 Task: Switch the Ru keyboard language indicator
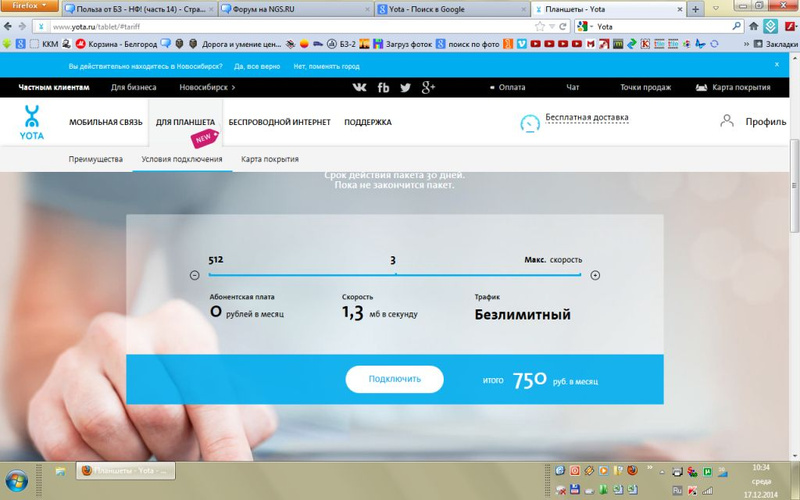coord(677,491)
